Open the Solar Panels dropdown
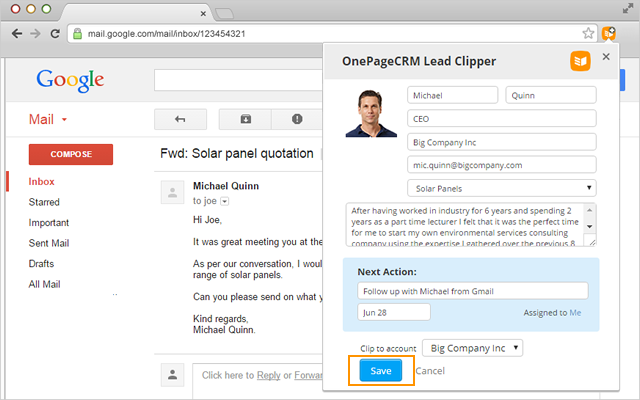 pyautogui.click(x=502, y=188)
